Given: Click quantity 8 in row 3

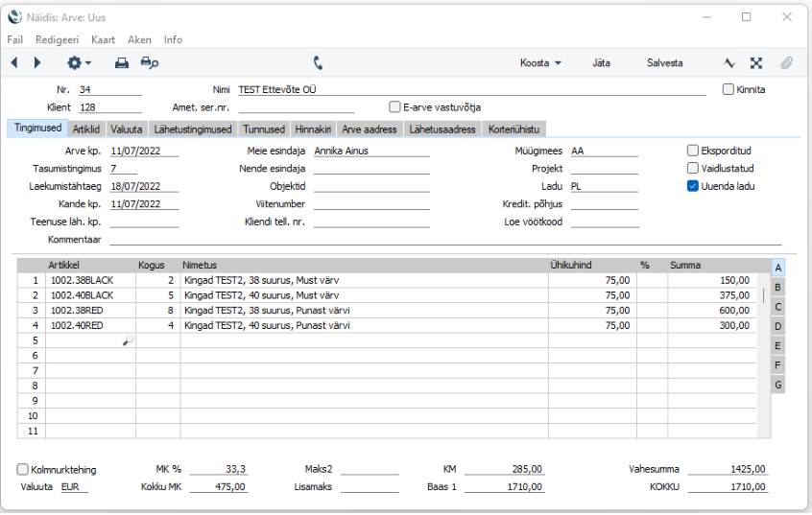Looking at the screenshot, I should pos(158,310).
